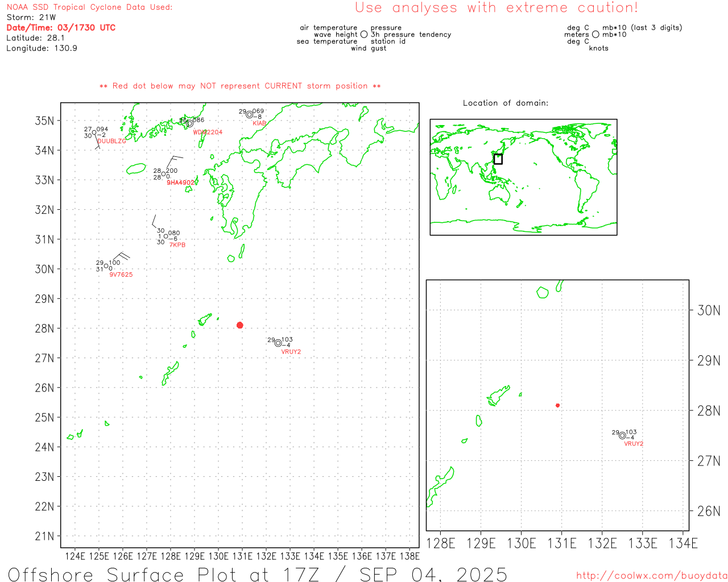
Task: Click the red-dot disclaimer text above the map
Action: (x=240, y=86)
